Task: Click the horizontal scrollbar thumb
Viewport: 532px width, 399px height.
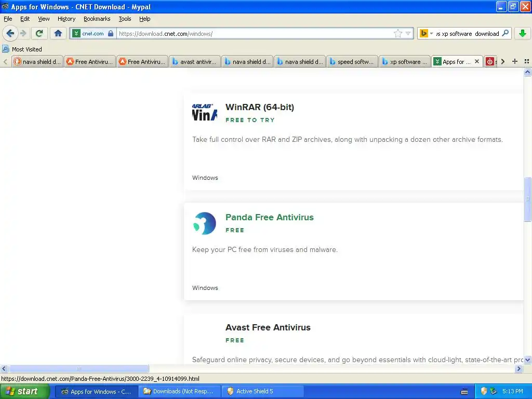Action: (x=78, y=368)
